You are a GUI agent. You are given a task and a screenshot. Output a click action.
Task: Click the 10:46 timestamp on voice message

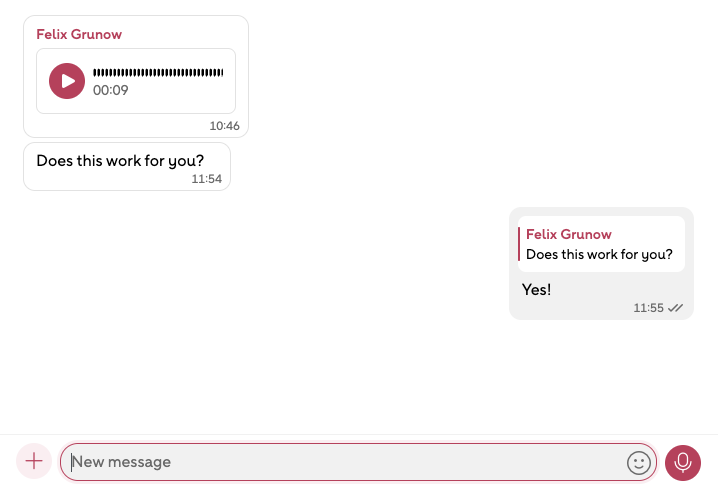(x=224, y=126)
